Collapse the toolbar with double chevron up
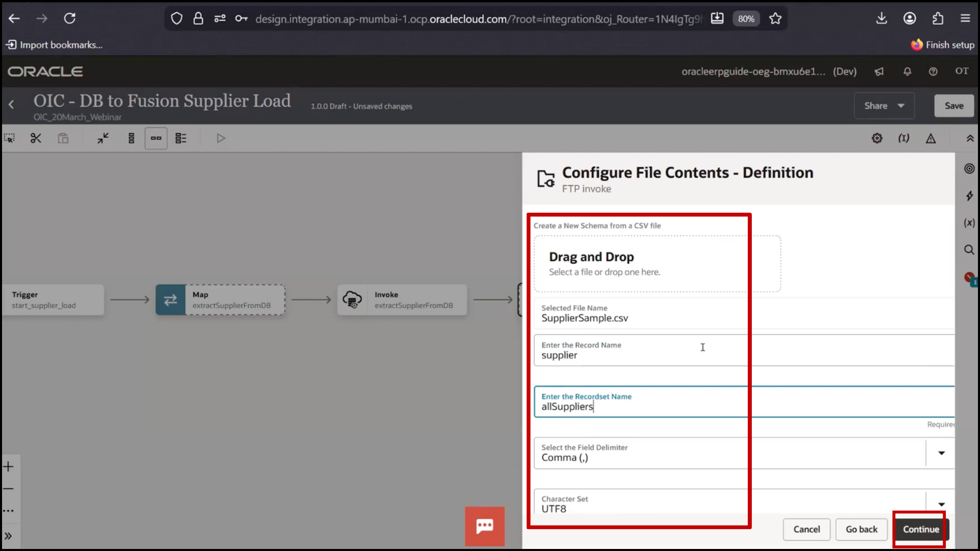Viewport: 980px width, 551px height. (970, 138)
